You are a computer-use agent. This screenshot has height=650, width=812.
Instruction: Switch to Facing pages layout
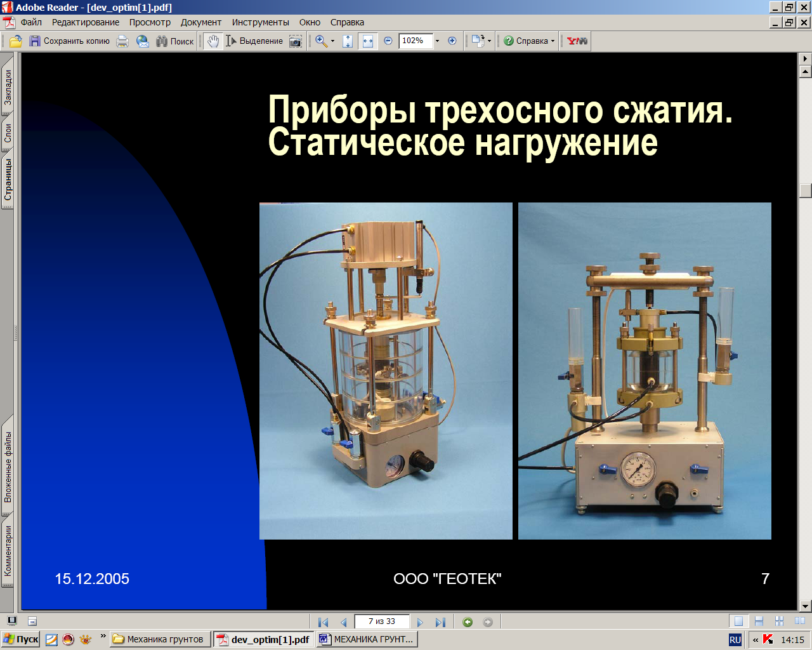click(x=799, y=621)
